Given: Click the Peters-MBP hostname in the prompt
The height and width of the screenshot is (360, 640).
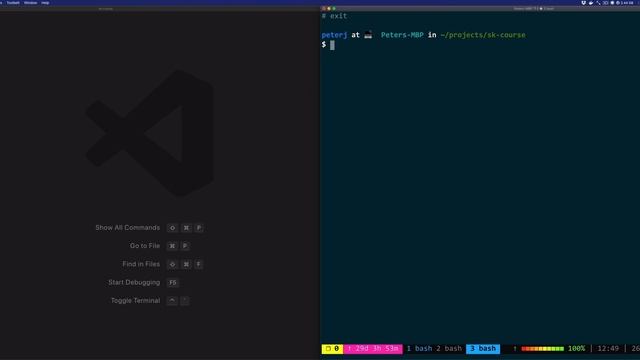Looking at the screenshot, I should [402, 35].
